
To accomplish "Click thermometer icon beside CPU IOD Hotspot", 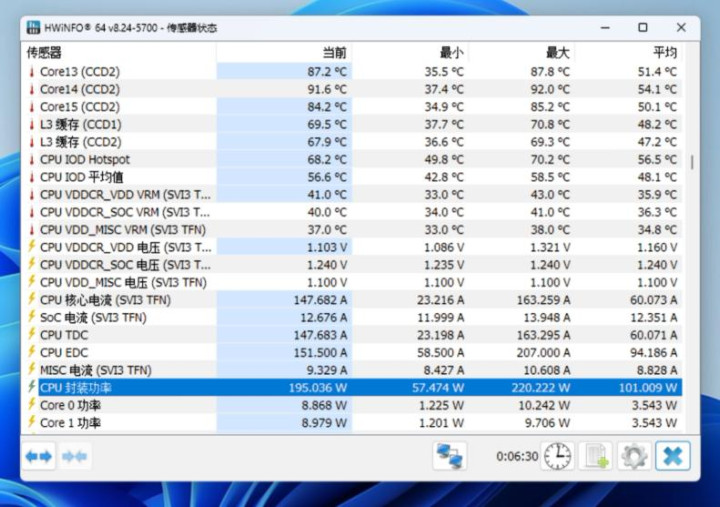I will coord(32,159).
